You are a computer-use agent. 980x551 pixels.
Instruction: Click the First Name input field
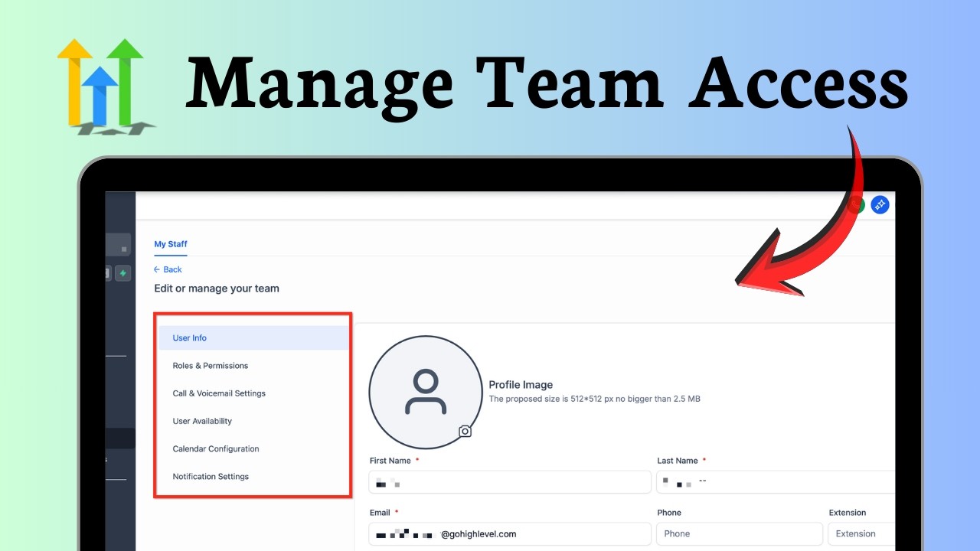(x=510, y=482)
